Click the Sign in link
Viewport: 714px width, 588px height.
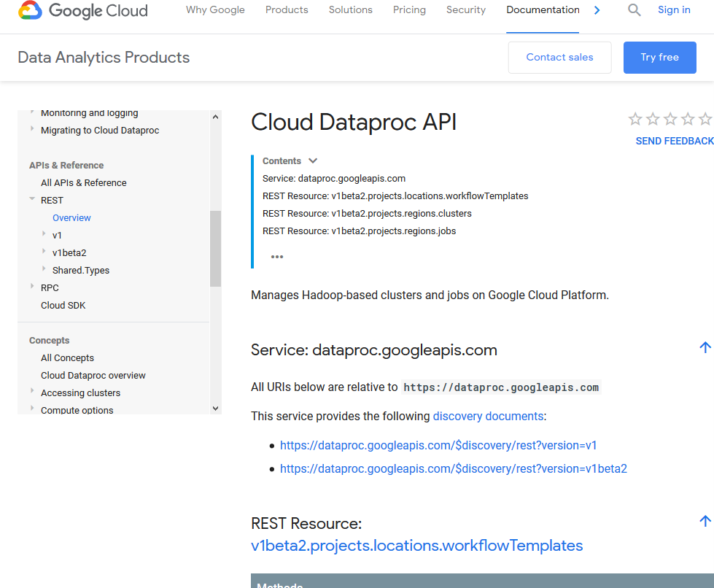(x=674, y=10)
